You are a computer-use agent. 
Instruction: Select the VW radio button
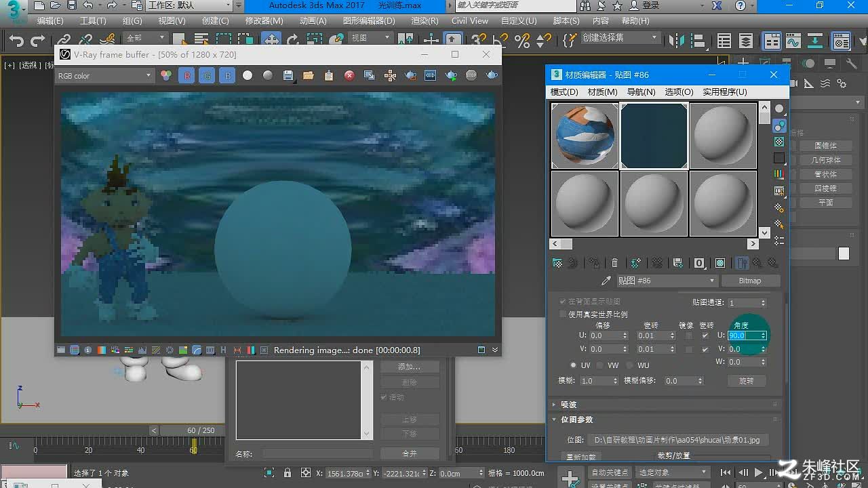pos(600,365)
